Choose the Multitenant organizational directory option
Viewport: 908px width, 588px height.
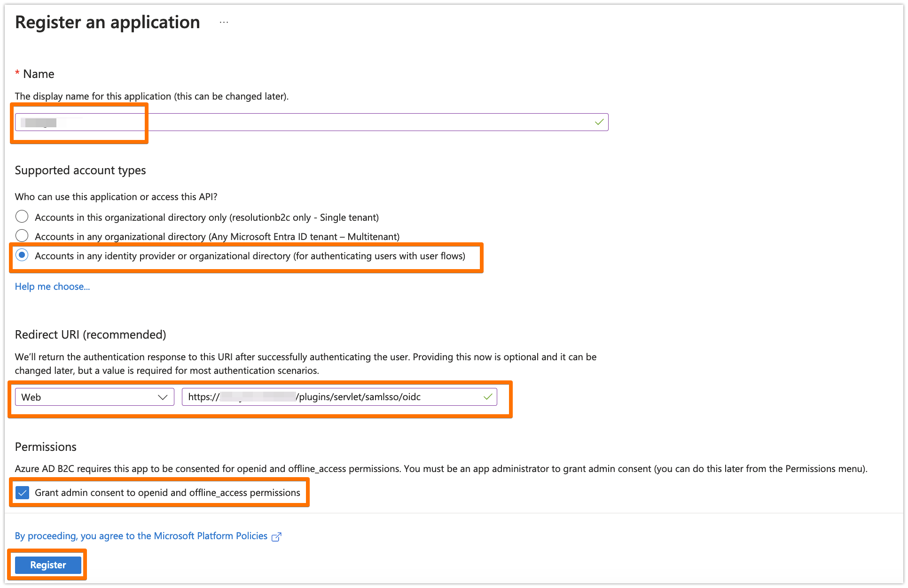tap(22, 235)
